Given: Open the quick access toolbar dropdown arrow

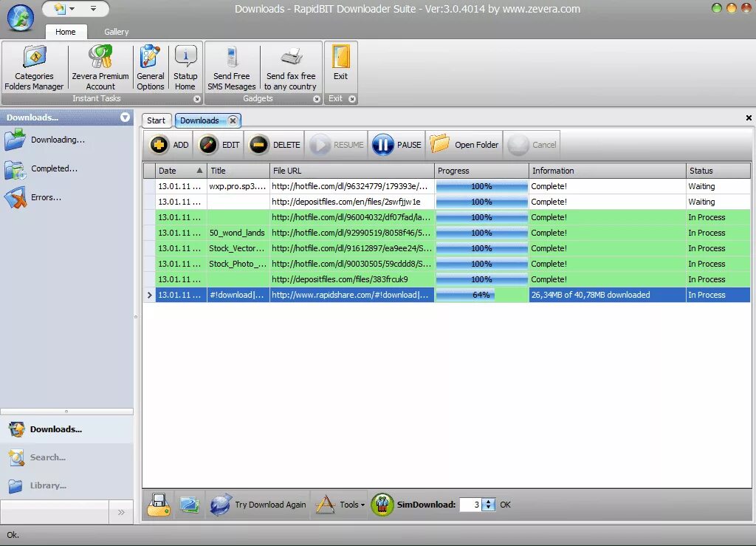Looking at the screenshot, I should pos(72,9).
